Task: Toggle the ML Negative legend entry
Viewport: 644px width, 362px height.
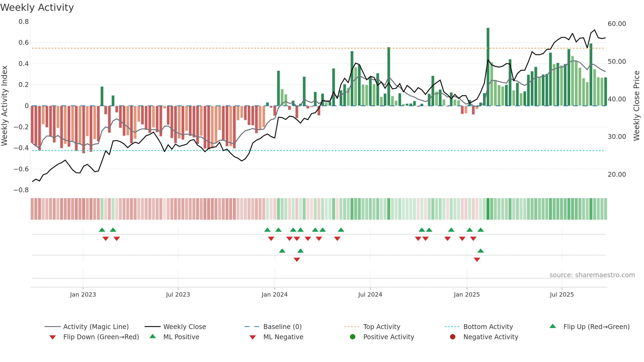Action: pos(276,337)
